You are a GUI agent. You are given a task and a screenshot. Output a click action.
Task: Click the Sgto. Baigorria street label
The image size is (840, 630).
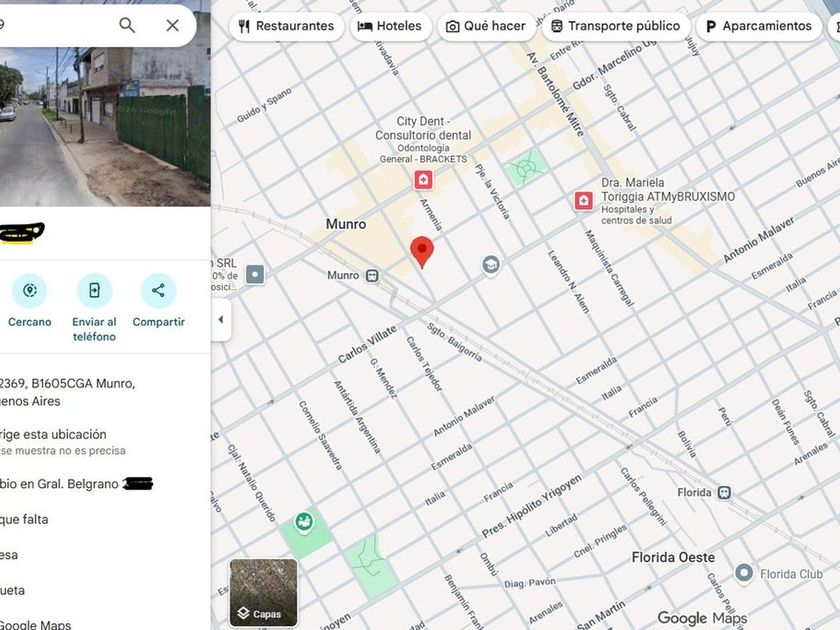pyautogui.click(x=454, y=342)
